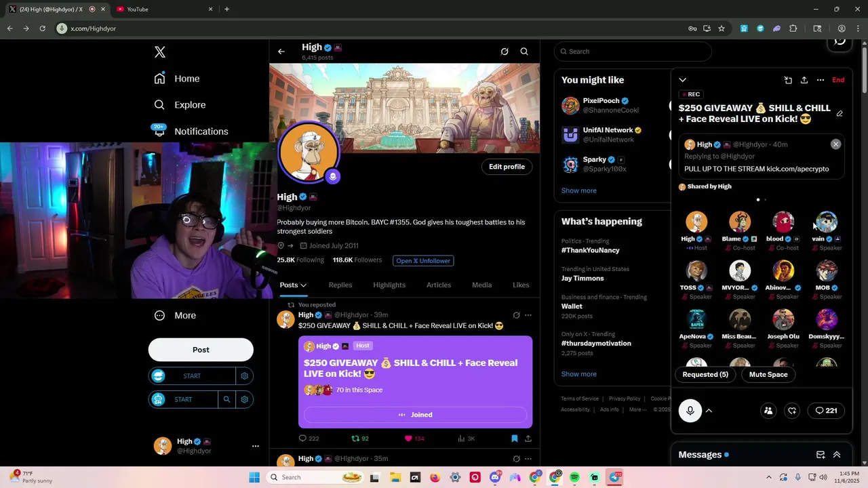Viewport: 868px width, 488px height.
Task: Open settings gear beside second START button
Action: (245, 399)
